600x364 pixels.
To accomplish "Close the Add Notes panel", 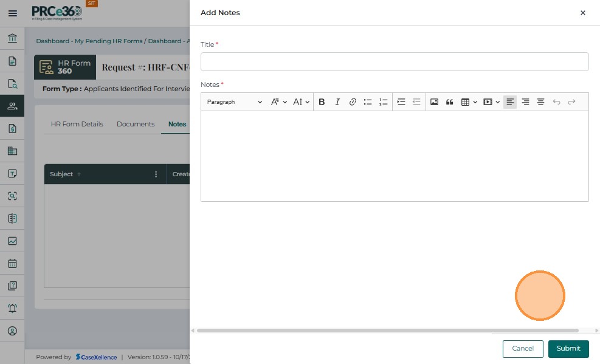I will [x=583, y=13].
